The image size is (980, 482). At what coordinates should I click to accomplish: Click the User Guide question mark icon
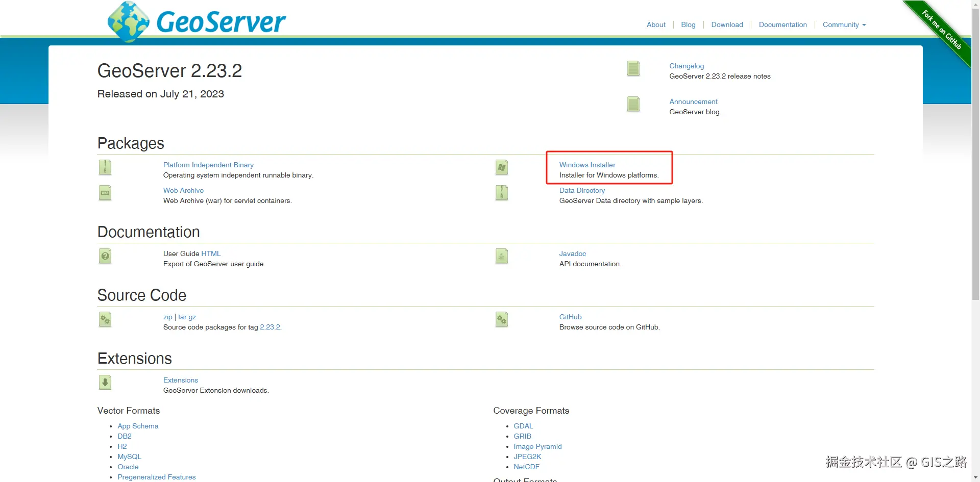pos(105,256)
